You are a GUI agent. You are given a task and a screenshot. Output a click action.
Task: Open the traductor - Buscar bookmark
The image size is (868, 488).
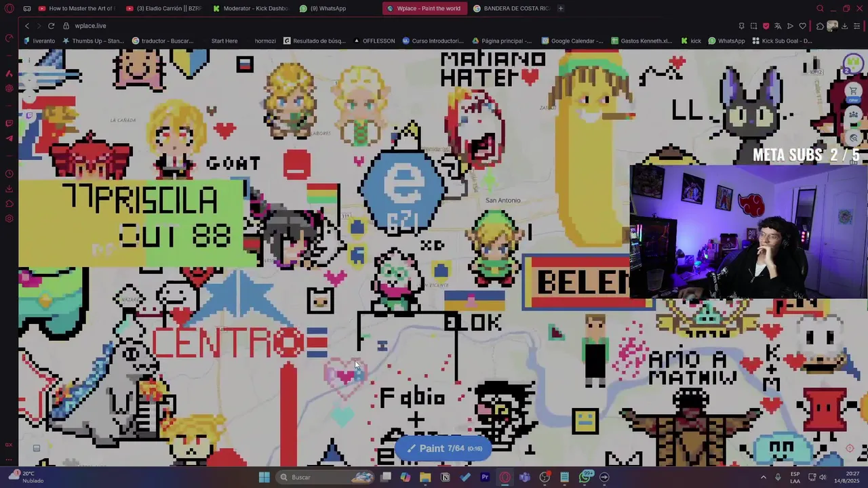[163, 41]
